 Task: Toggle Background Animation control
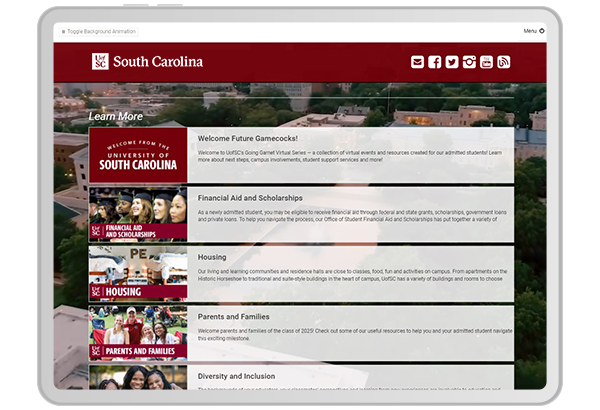(x=99, y=31)
